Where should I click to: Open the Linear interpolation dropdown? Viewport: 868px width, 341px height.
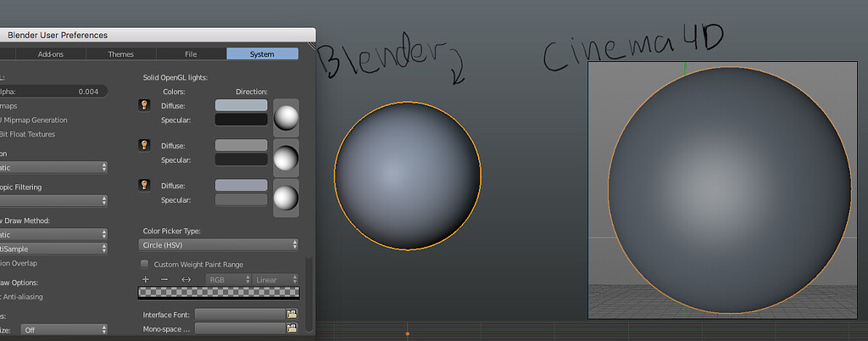click(275, 280)
